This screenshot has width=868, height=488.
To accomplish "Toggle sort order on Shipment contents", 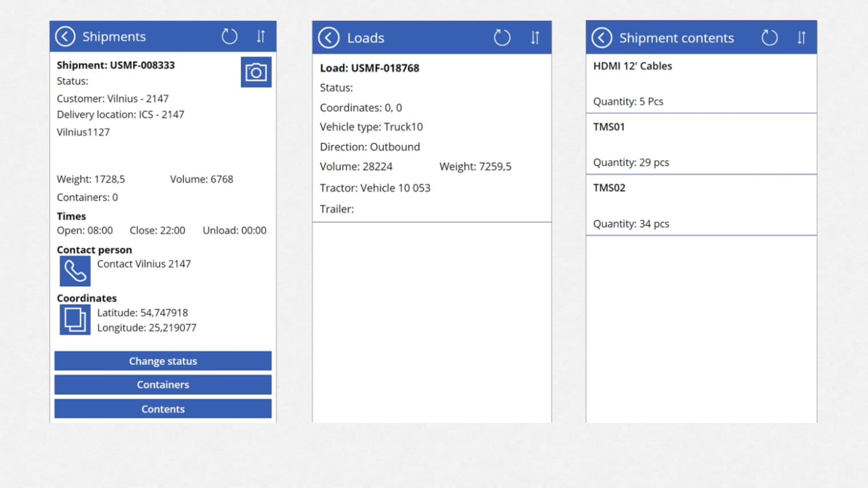I will pyautogui.click(x=801, y=37).
